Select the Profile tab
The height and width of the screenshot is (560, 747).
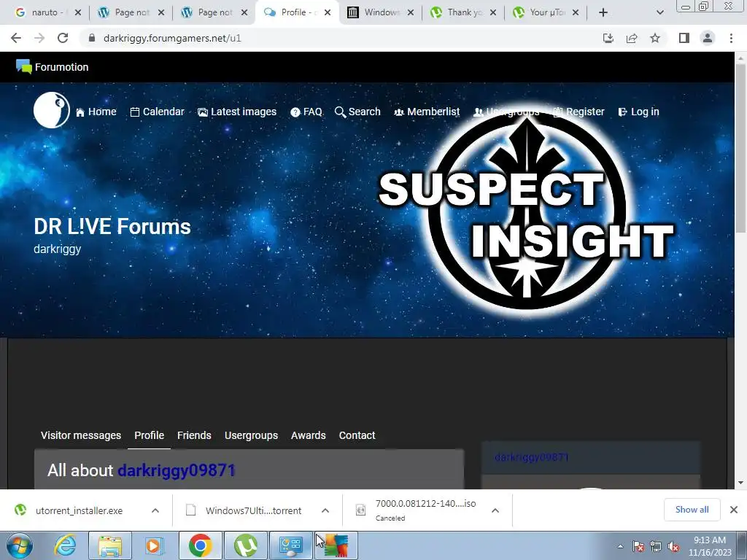coord(149,435)
